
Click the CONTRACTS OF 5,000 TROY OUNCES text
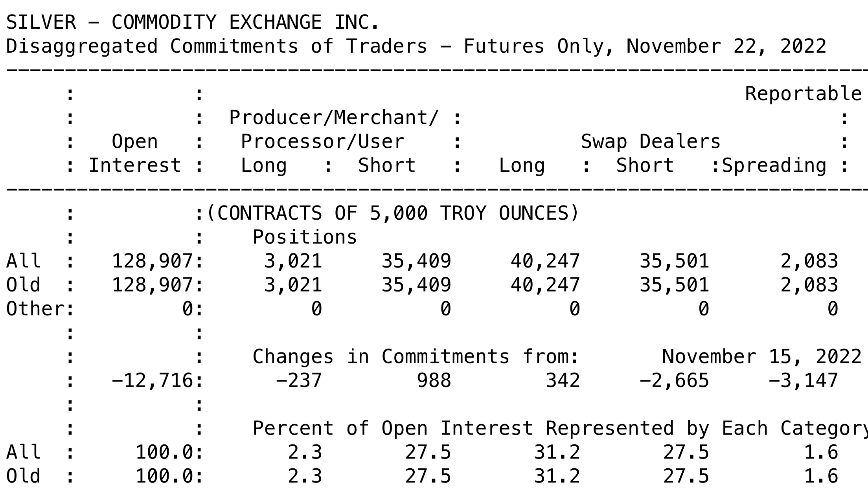(393, 214)
